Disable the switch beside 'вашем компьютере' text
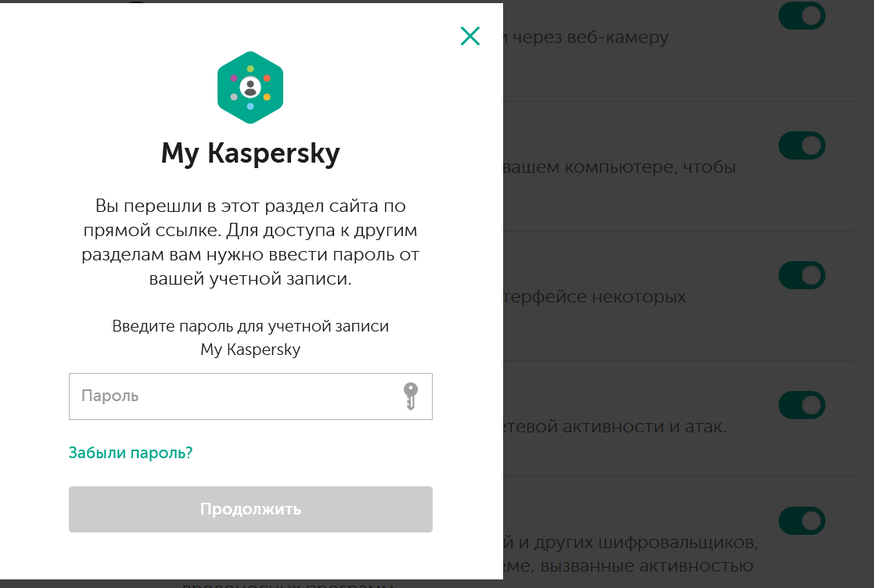 coord(801,145)
